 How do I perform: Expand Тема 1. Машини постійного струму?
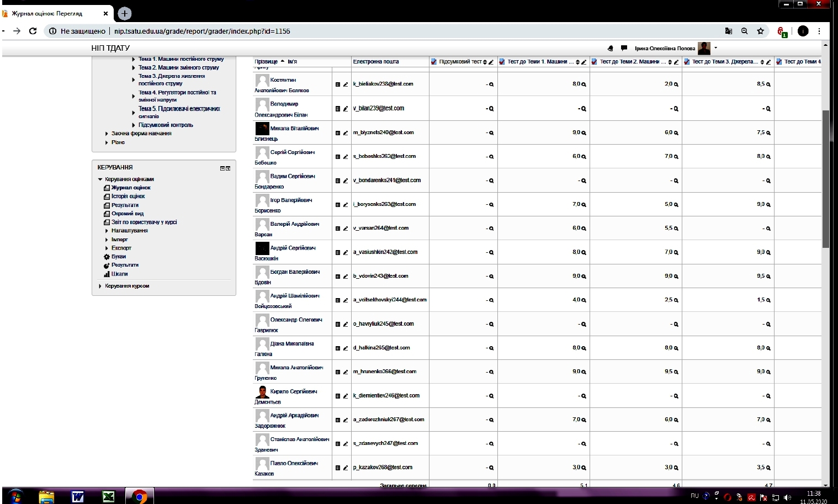[133, 59]
